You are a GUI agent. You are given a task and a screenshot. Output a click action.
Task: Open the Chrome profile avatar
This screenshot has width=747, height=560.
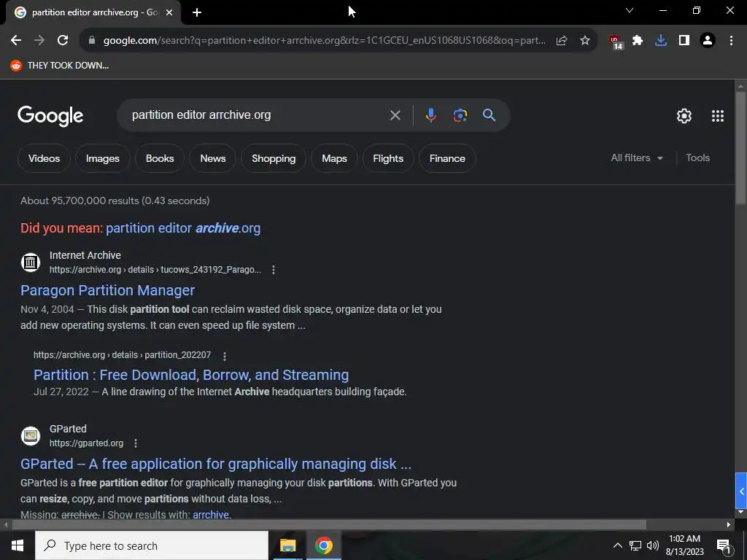pos(708,41)
